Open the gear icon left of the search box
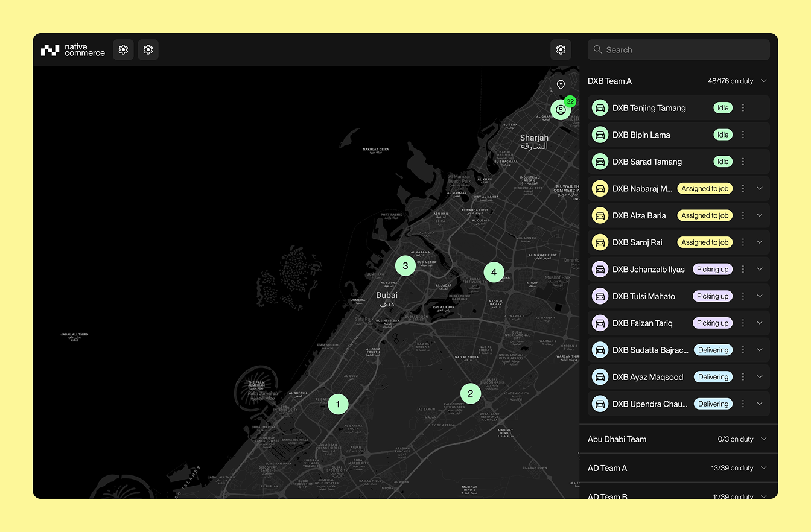811x532 pixels. coord(561,50)
